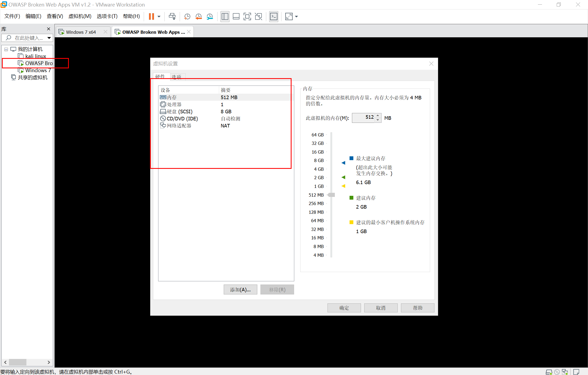Click the memory slider handle at 512 MB
This screenshot has width=588, height=375.
click(x=331, y=195)
